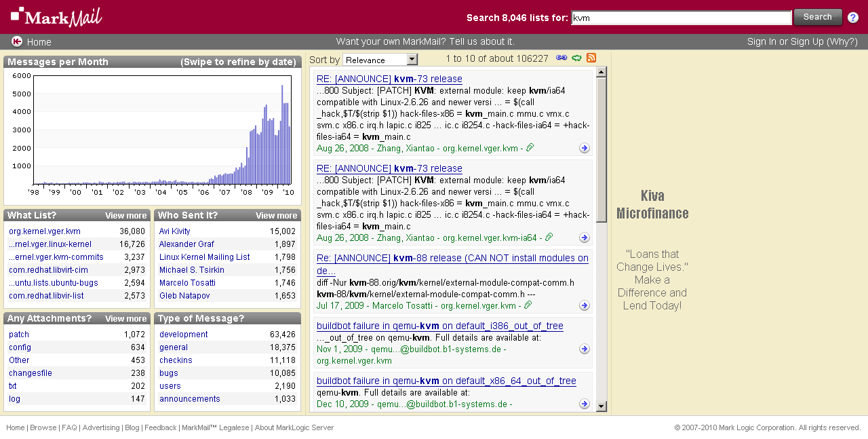Filter by sender Gleb Natapov
This screenshot has height=439, width=868.
click(x=184, y=296)
